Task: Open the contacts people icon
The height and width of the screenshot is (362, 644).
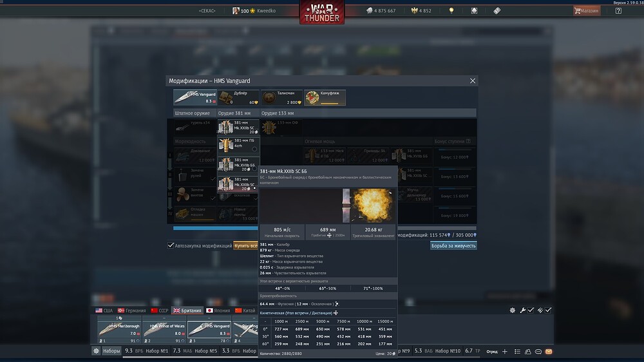Action: coord(528,352)
